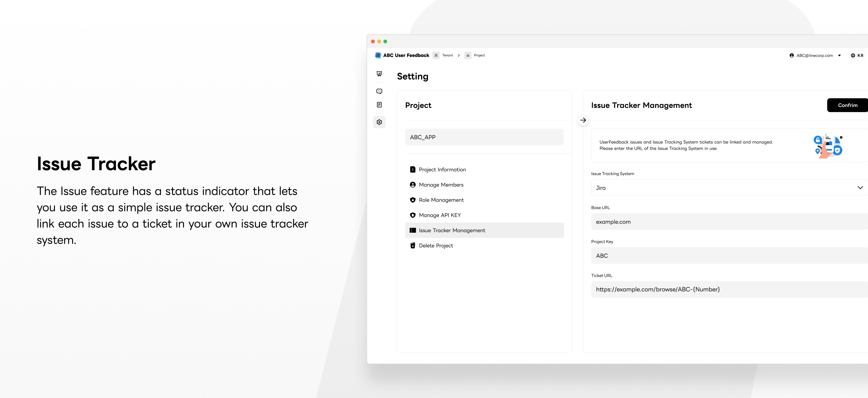868x398 pixels.
Task: Click the Issue Tracker Management grid icon
Action: (x=412, y=230)
